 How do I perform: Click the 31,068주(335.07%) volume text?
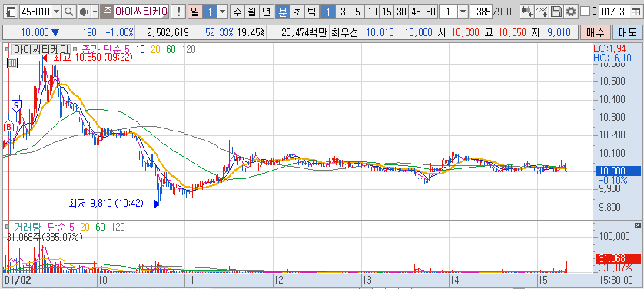[x=45, y=237]
